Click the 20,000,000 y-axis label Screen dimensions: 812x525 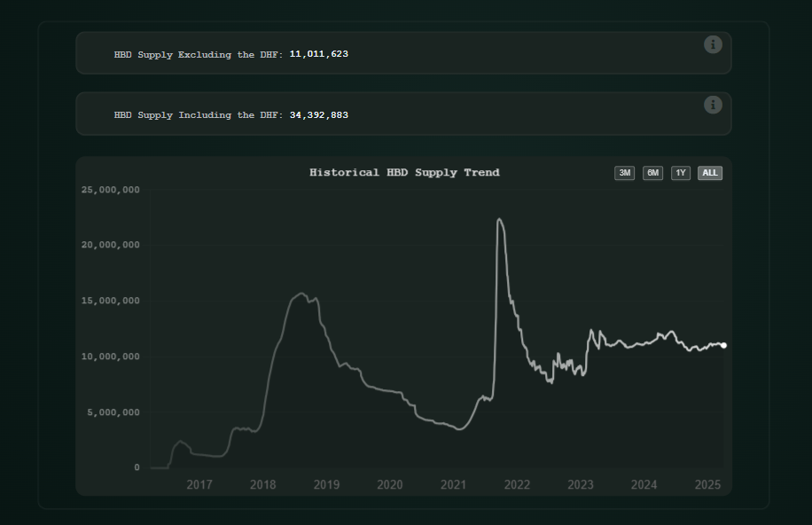click(110, 245)
